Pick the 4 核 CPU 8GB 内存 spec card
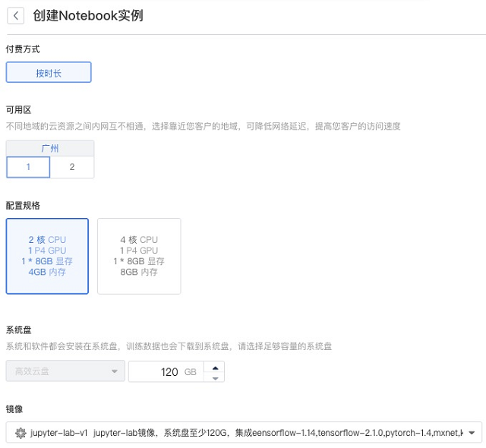The image size is (486, 448). [139, 256]
